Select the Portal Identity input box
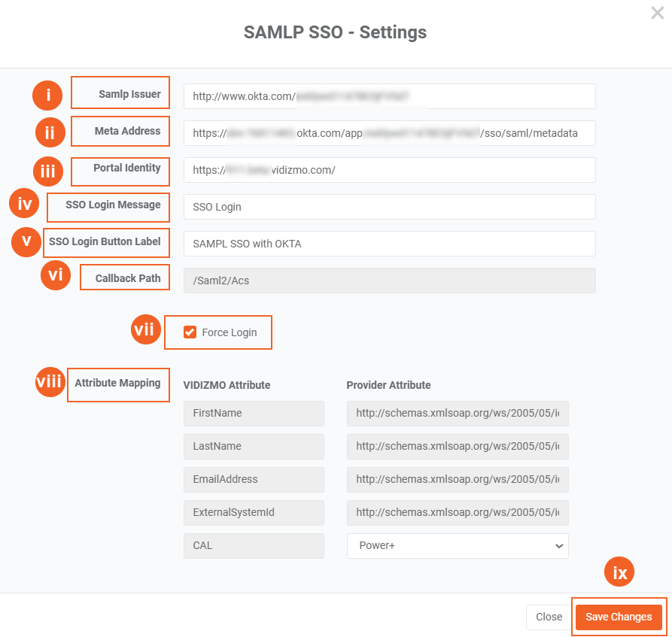Screen dimensions: 672x637 click(389, 170)
